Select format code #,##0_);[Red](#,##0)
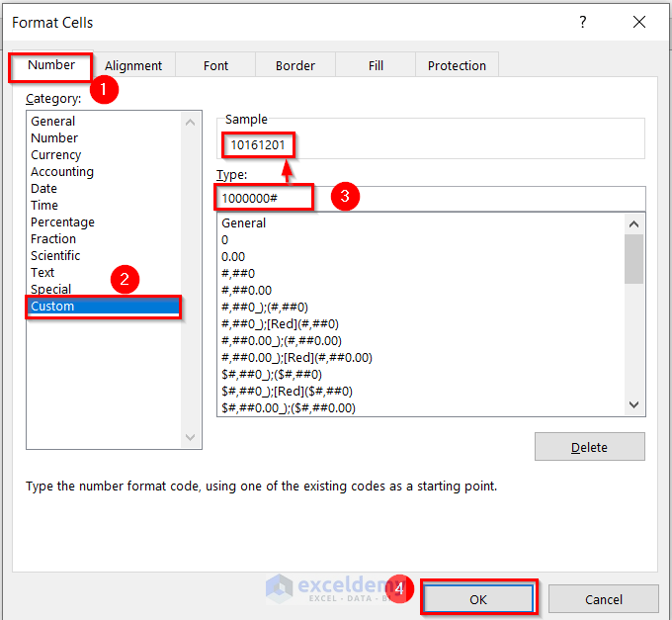672x620 pixels. (x=421, y=323)
